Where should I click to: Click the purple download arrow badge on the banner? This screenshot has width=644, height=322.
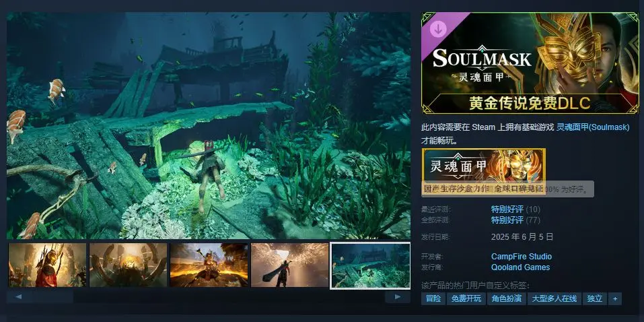[438, 29]
